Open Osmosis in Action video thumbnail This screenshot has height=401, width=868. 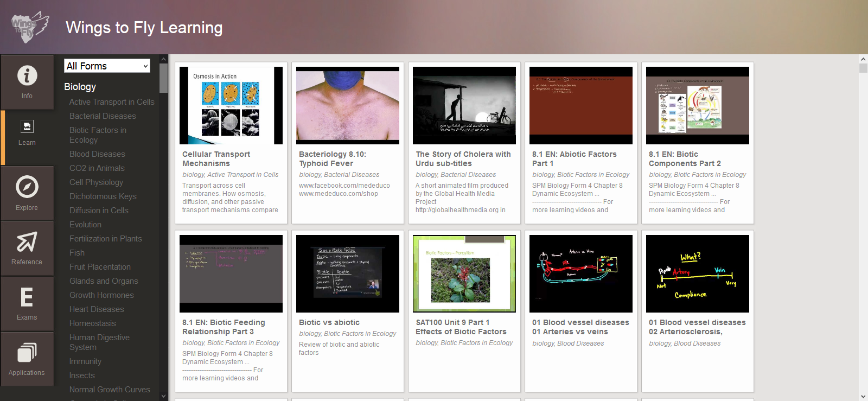click(231, 105)
